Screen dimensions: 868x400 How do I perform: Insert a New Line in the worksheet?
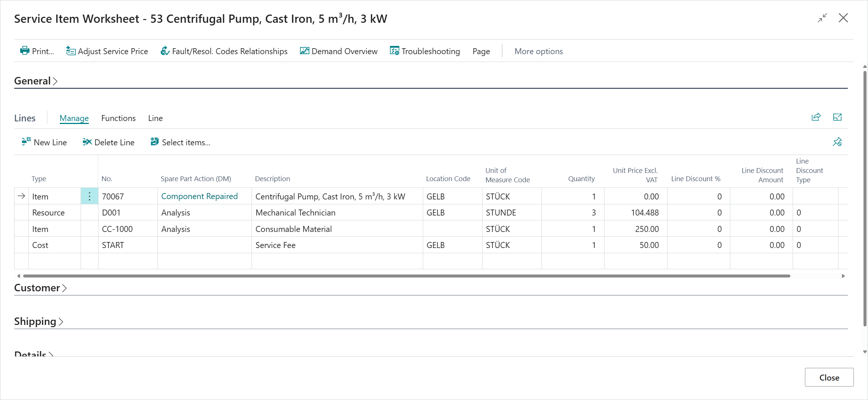click(44, 142)
